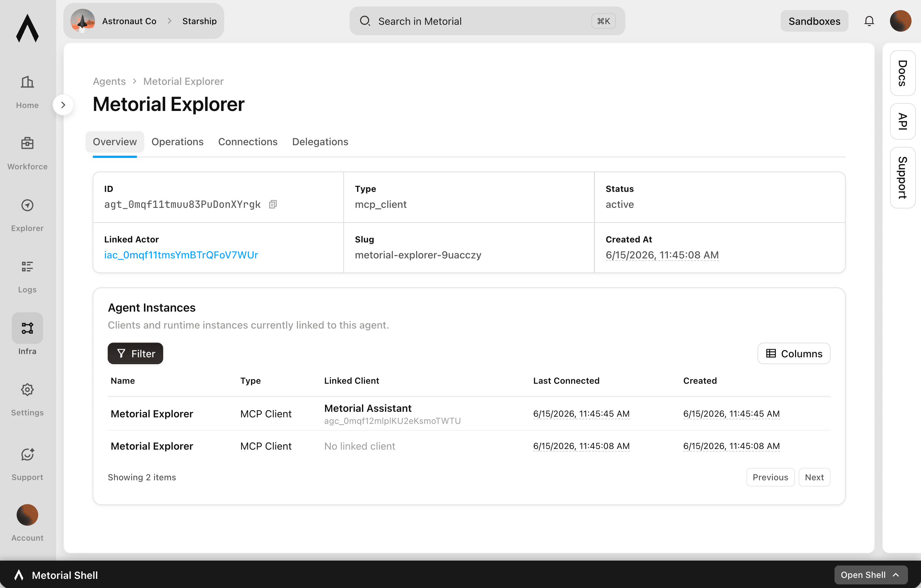
Task: Click Showing 2 items label
Action: tap(142, 477)
